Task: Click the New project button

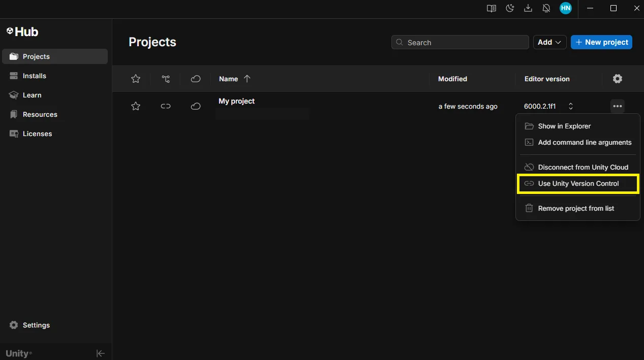Action: tap(601, 42)
